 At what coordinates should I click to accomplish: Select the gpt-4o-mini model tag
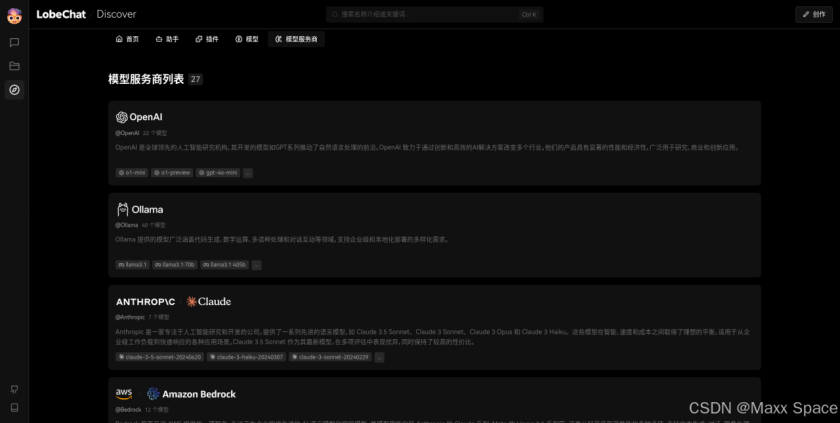tap(218, 173)
